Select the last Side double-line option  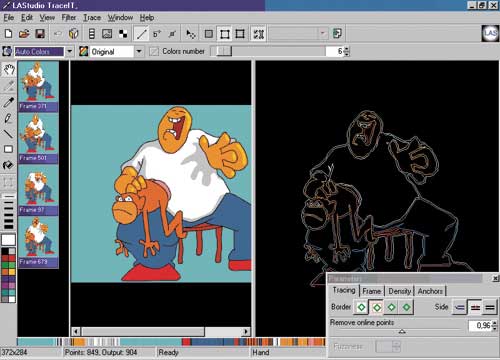pyautogui.click(x=490, y=307)
